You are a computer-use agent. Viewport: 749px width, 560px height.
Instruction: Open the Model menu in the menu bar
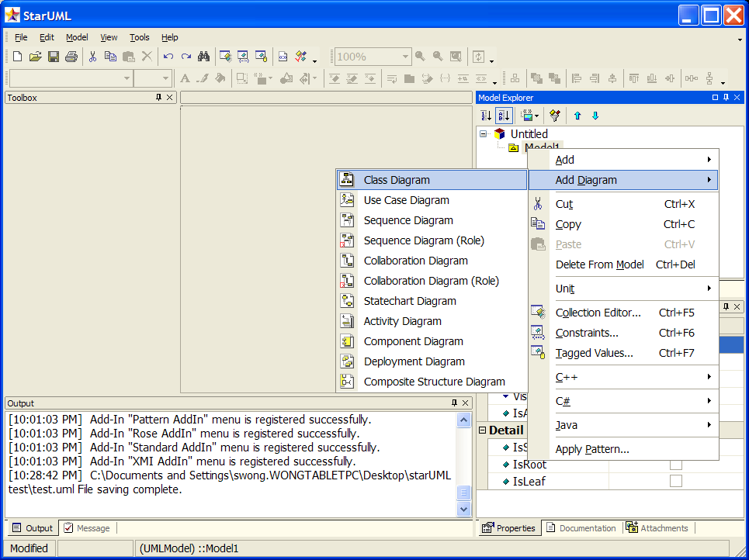[x=77, y=37]
